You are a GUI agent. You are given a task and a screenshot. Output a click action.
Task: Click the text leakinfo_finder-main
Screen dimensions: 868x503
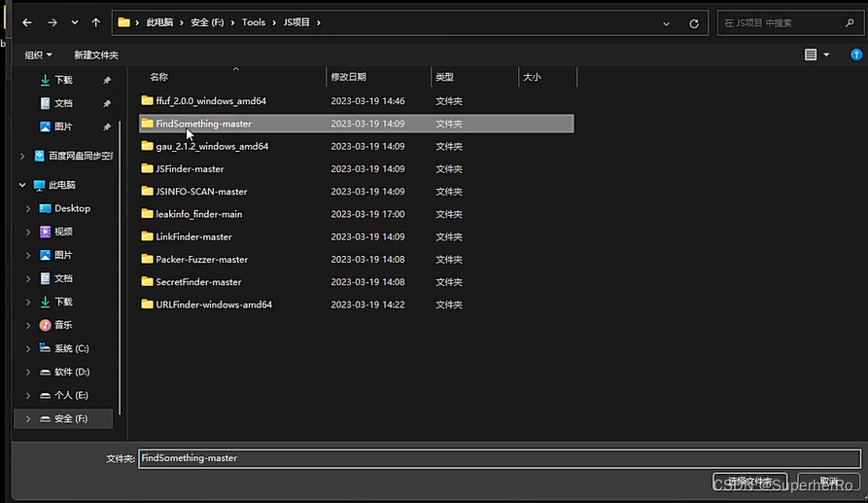pyautogui.click(x=198, y=214)
